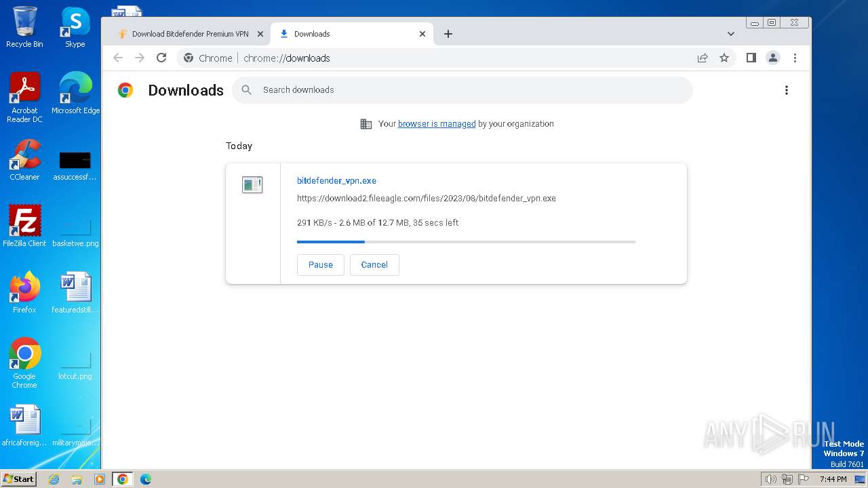Click the Downloads page title

[186, 90]
